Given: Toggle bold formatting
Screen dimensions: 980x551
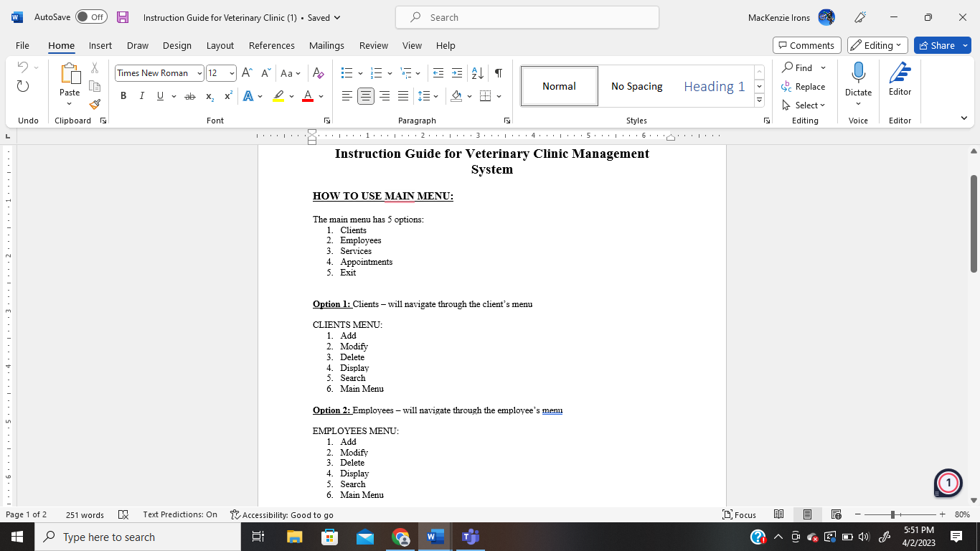Looking at the screenshot, I should tap(123, 96).
